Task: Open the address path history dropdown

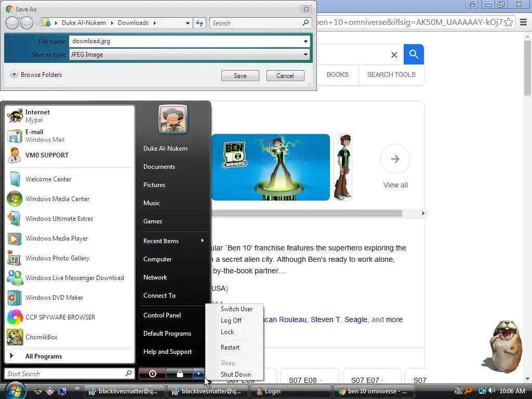Action: (x=188, y=23)
